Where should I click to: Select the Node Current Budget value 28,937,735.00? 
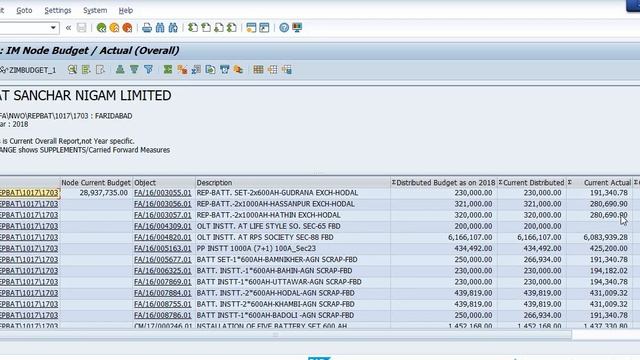[104, 193]
